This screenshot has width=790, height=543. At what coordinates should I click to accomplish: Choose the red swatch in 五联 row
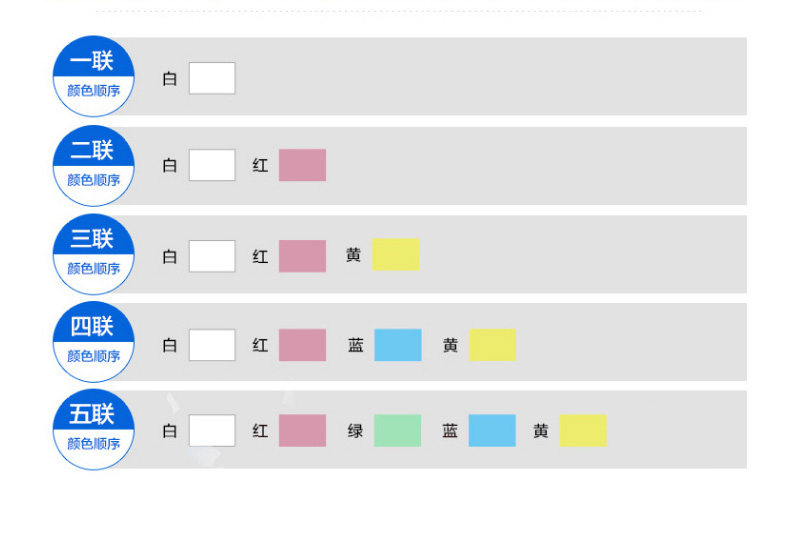[x=302, y=431]
